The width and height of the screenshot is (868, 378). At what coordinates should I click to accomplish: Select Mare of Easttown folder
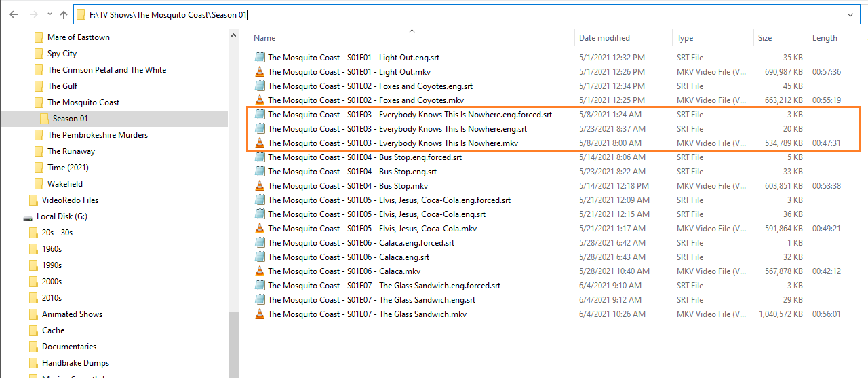click(x=78, y=37)
